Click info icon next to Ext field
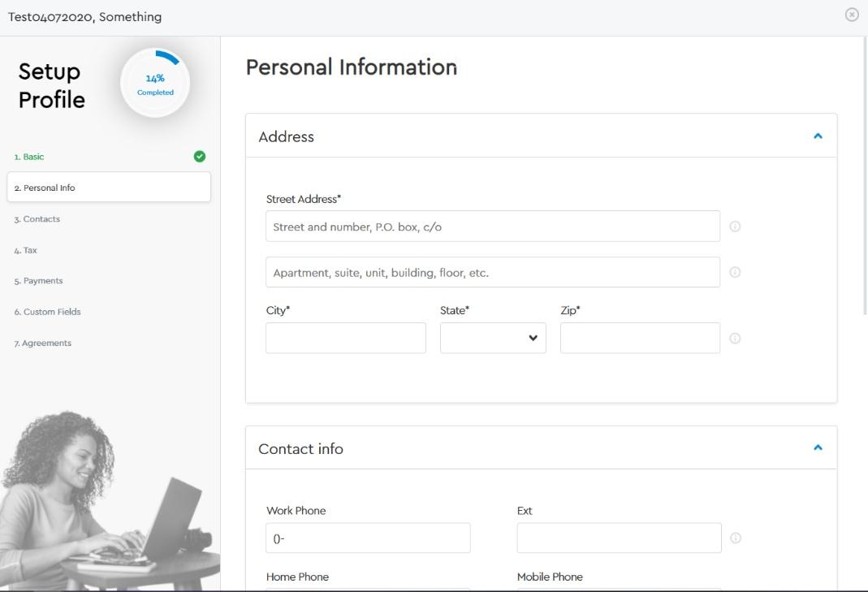This screenshot has height=592, width=868. click(735, 538)
